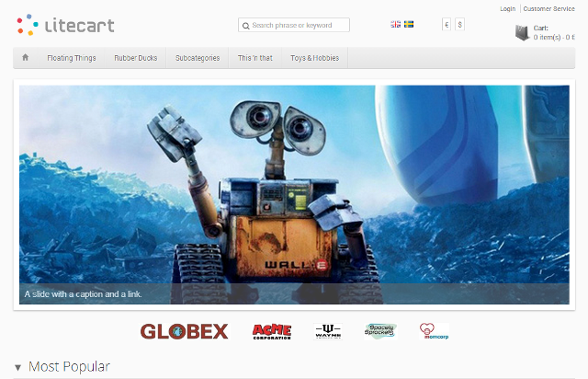Open the Subcategories menu item

coord(198,58)
